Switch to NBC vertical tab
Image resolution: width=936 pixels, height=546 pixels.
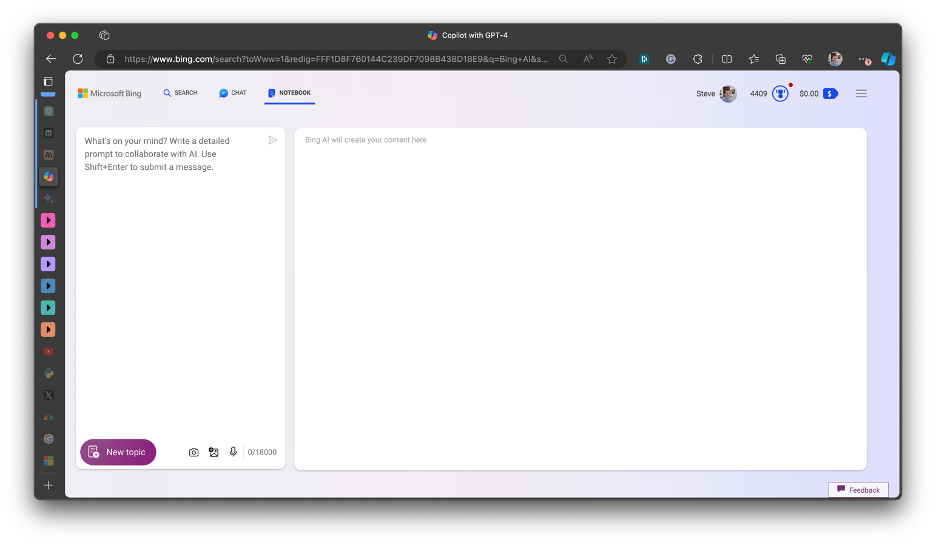coord(48,417)
